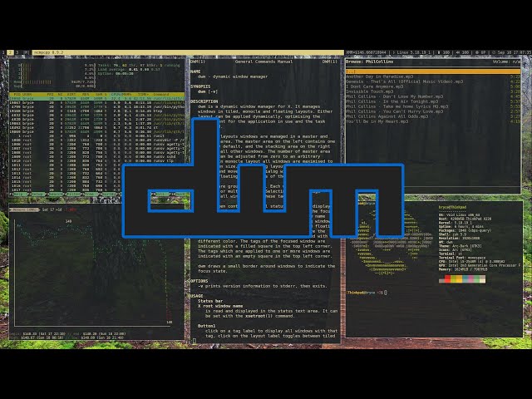Viewport: 532px width, 399px height.
Task: Click the Browse: PhilCollins header in ncmpcpp
Action: (369, 62)
